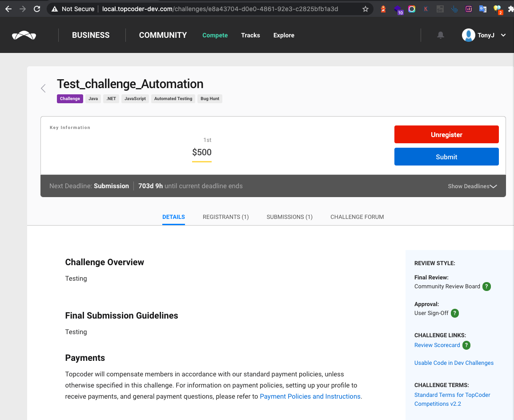
Task: Click the help icon beside Review Scorecard
Action: (466, 345)
